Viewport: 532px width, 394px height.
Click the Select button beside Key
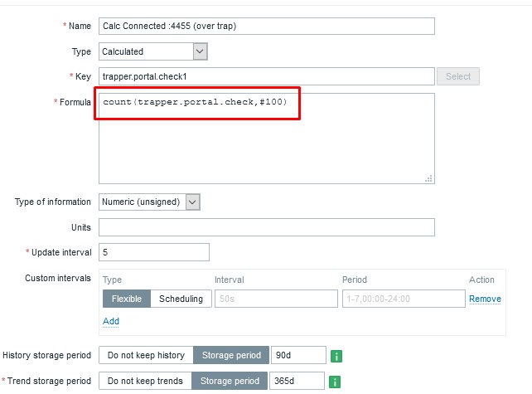(458, 76)
